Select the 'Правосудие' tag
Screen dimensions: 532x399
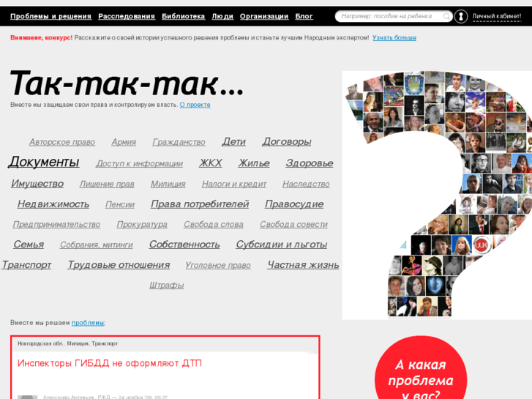pos(294,204)
